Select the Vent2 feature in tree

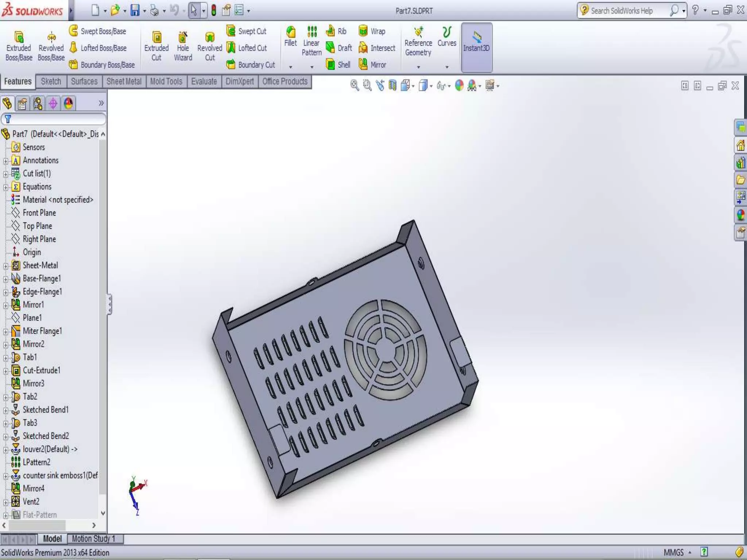click(x=31, y=502)
